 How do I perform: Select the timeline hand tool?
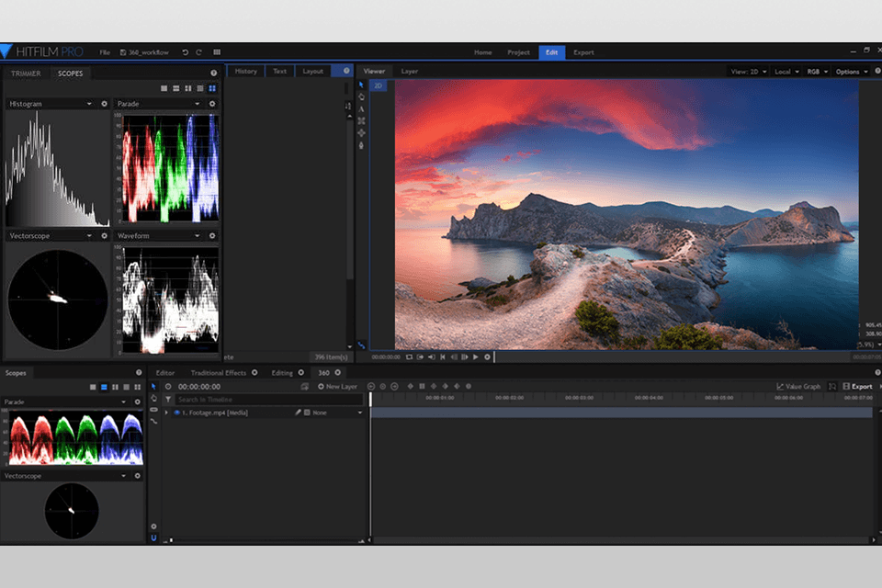153,399
